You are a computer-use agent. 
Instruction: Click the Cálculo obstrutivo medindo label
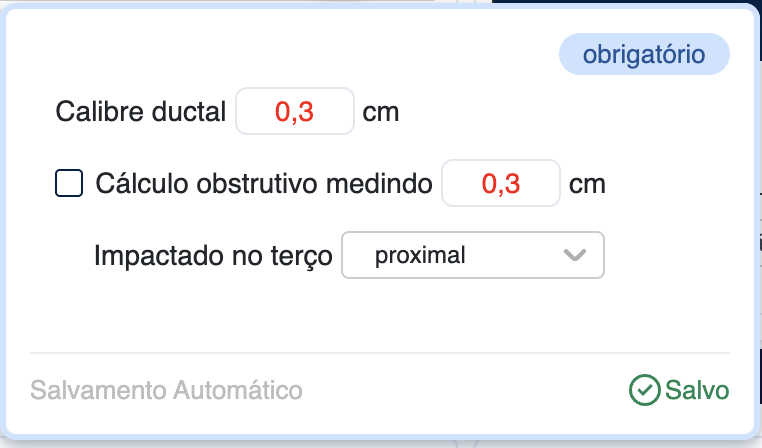(x=264, y=184)
